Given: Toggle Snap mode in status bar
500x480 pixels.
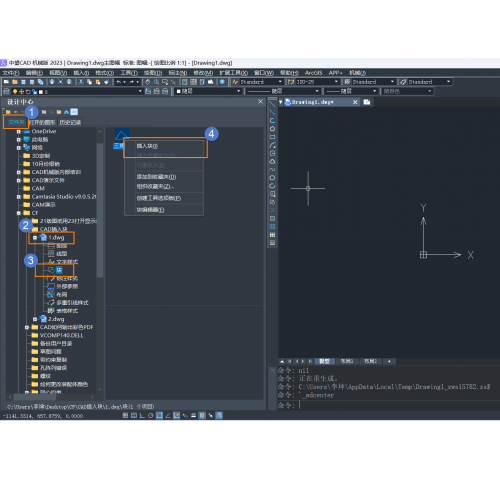Looking at the screenshot, I should 125,415.
